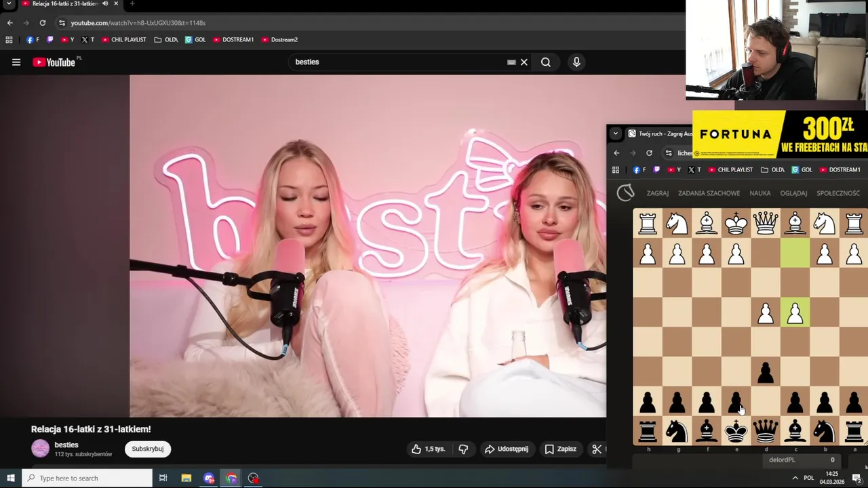Share the video using Udostępnij
This screenshot has height=488, width=868.
pyautogui.click(x=507, y=449)
